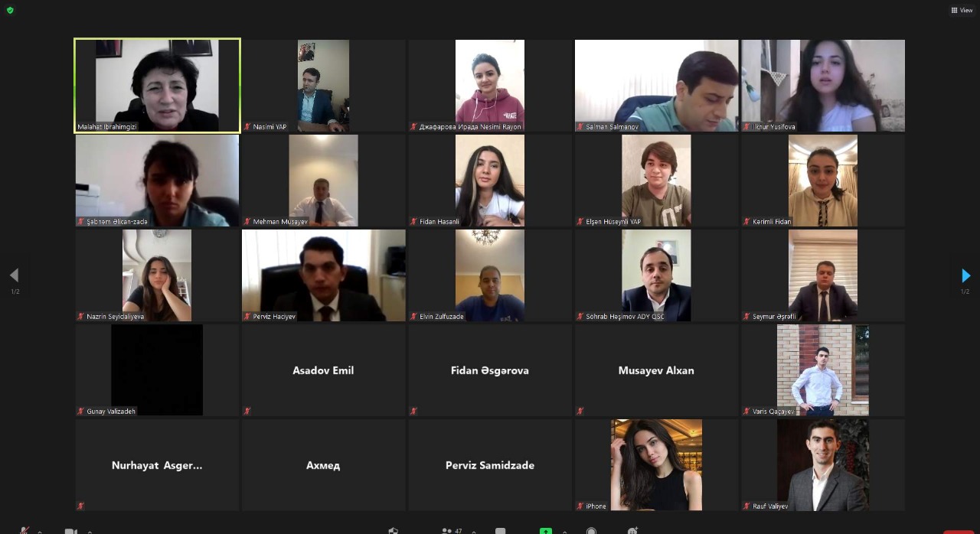Toggle the video camera in bottom toolbar

pyautogui.click(x=70, y=531)
